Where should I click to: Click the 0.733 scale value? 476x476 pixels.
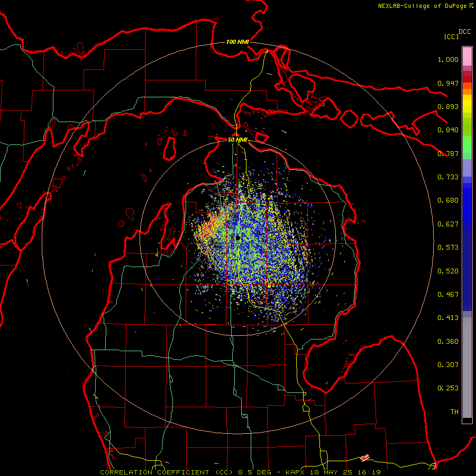tap(448, 177)
